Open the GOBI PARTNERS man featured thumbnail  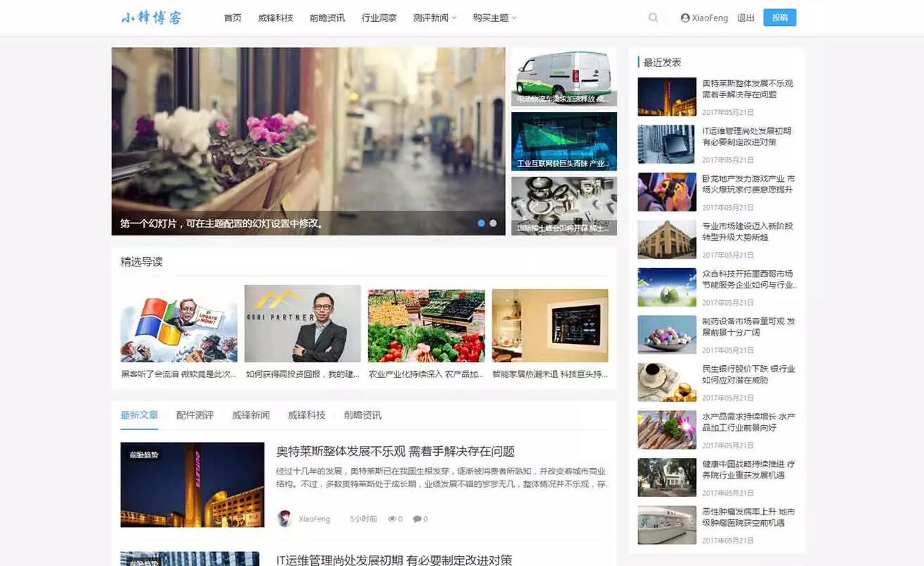(303, 324)
